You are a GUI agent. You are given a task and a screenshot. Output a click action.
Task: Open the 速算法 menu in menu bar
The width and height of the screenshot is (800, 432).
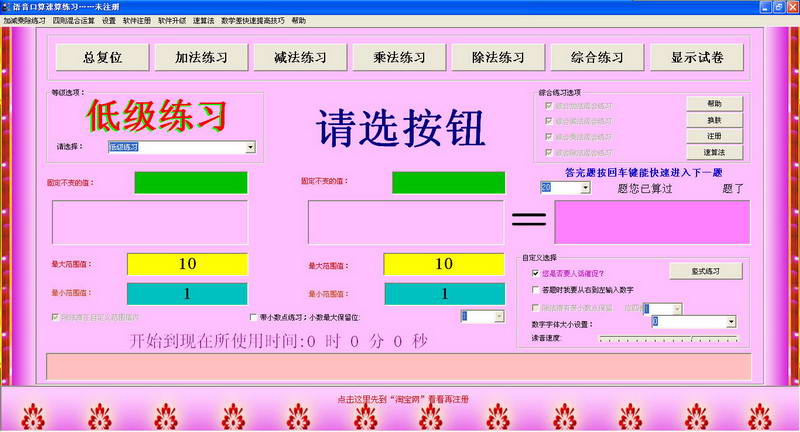(x=204, y=20)
